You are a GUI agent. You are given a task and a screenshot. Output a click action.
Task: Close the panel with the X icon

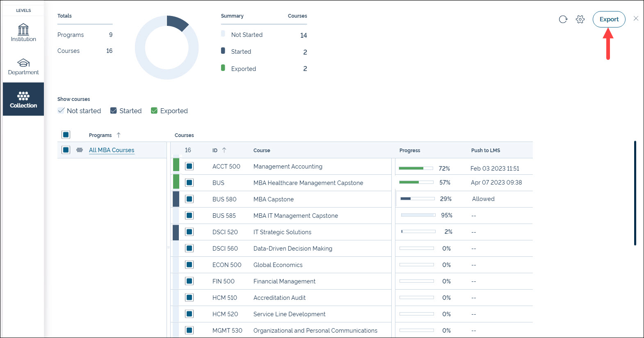pyautogui.click(x=636, y=18)
